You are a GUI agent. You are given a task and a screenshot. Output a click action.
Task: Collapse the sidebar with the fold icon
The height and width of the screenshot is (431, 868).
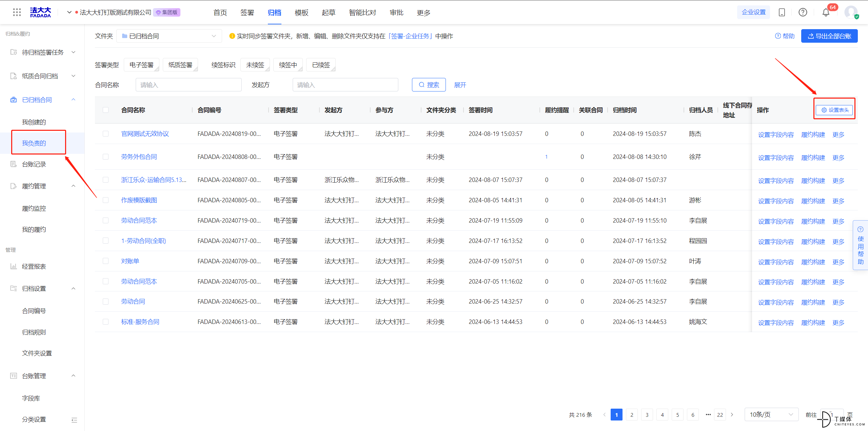74,420
